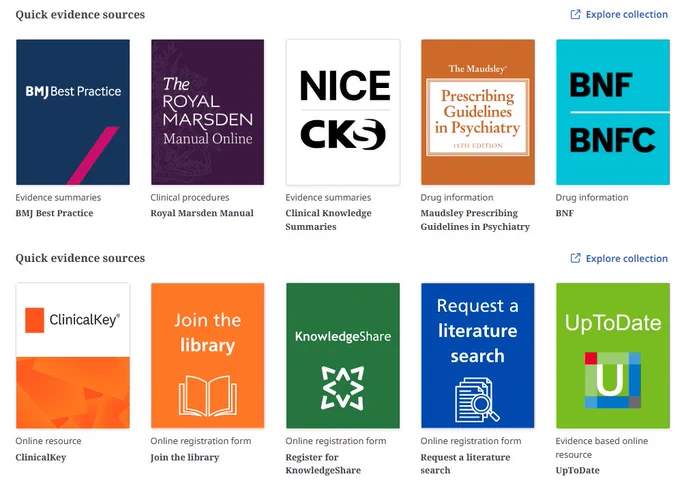Open the ClinicalKey title link
The height and width of the screenshot is (485, 680).
[x=41, y=457]
